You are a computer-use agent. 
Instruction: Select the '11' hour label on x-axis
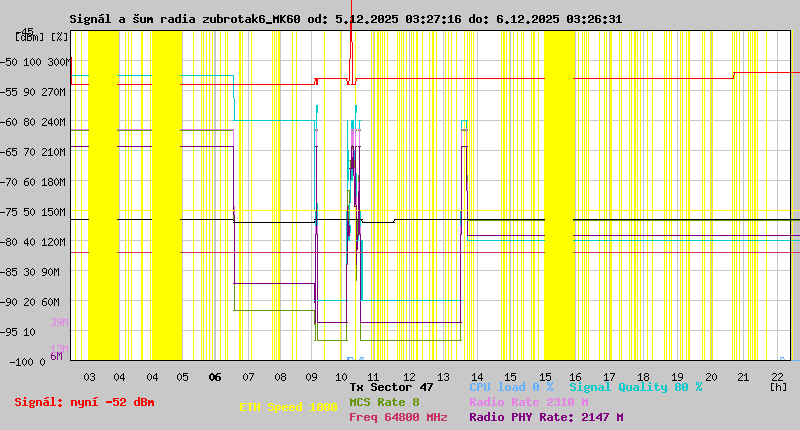coord(373,377)
